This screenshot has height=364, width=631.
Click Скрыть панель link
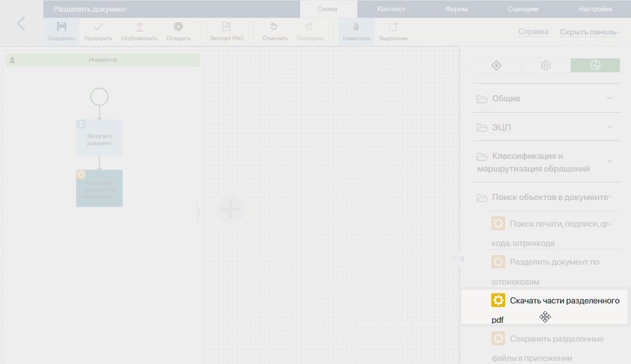pos(588,32)
